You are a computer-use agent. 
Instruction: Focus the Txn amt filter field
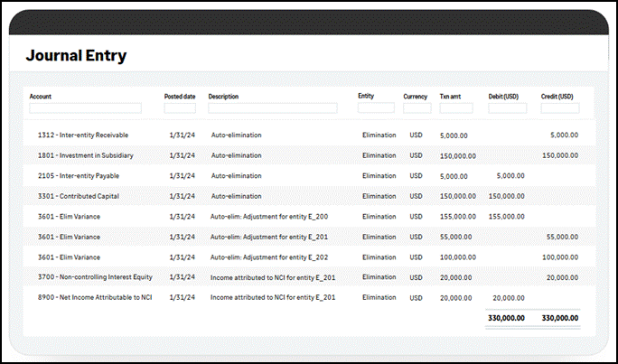tap(456, 108)
